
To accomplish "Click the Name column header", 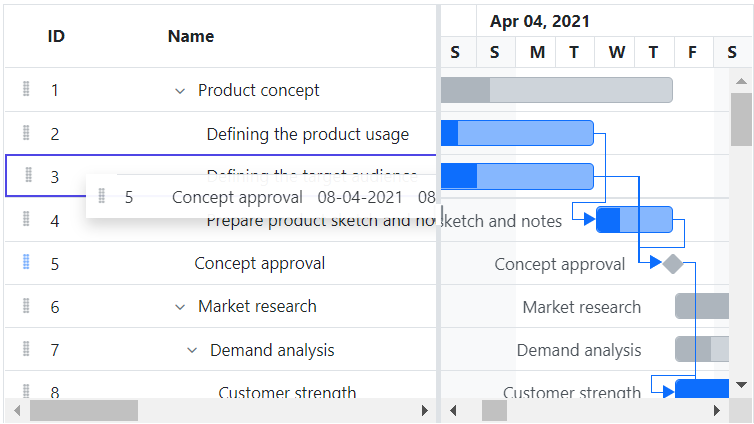I will [191, 36].
